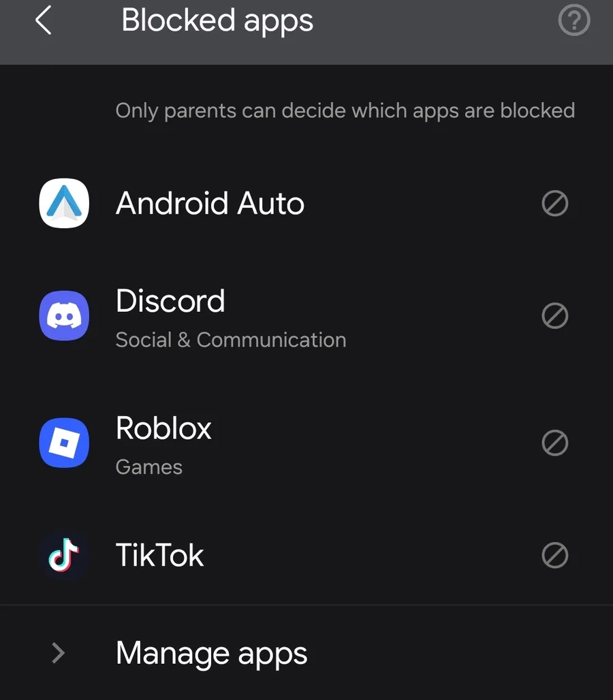Viewport: 613px width, 700px height.
Task: Toggle blocked status for Roblox
Action: (554, 443)
